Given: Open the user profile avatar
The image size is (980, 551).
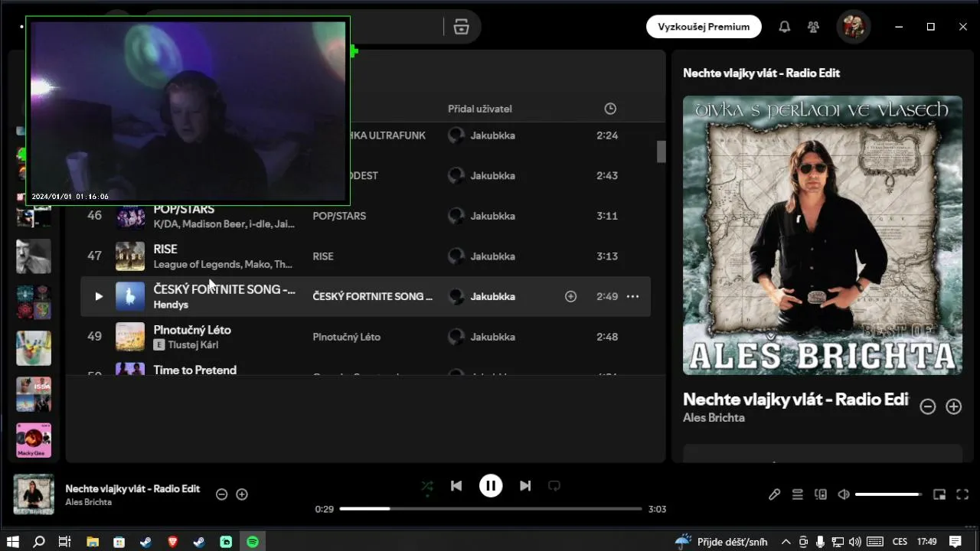Looking at the screenshot, I should click(854, 27).
